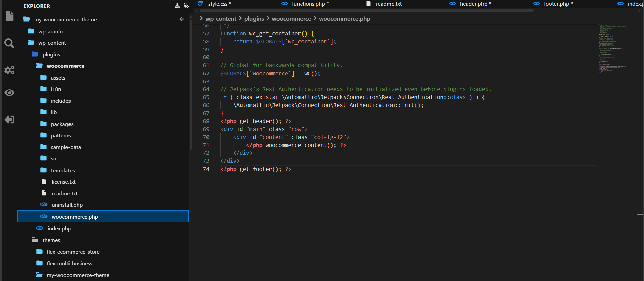This screenshot has width=644, height=281.
Task: Click plugins in the breadcrumb path
Action: pos(254,19)
